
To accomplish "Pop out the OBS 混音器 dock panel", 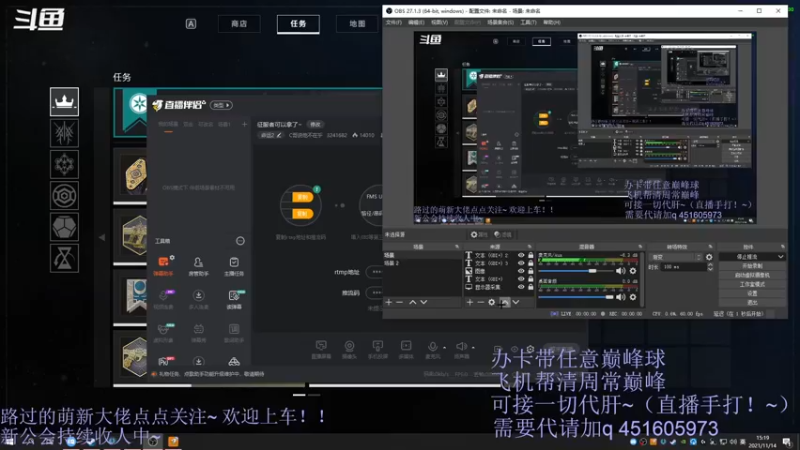I will pyautogui.click(x=640, y=247).
